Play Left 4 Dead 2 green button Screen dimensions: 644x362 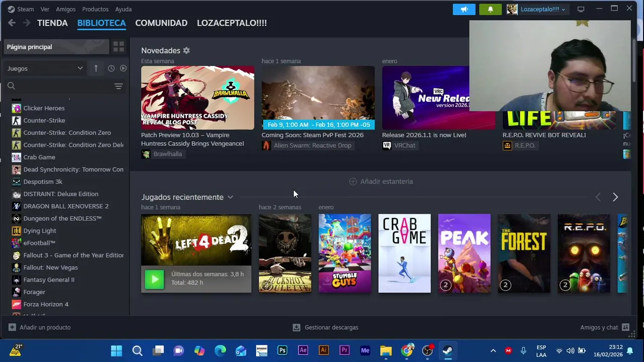154,279
